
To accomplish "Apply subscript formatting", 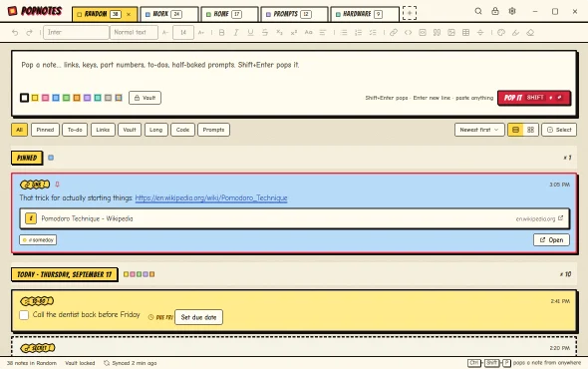I will 279,33.
